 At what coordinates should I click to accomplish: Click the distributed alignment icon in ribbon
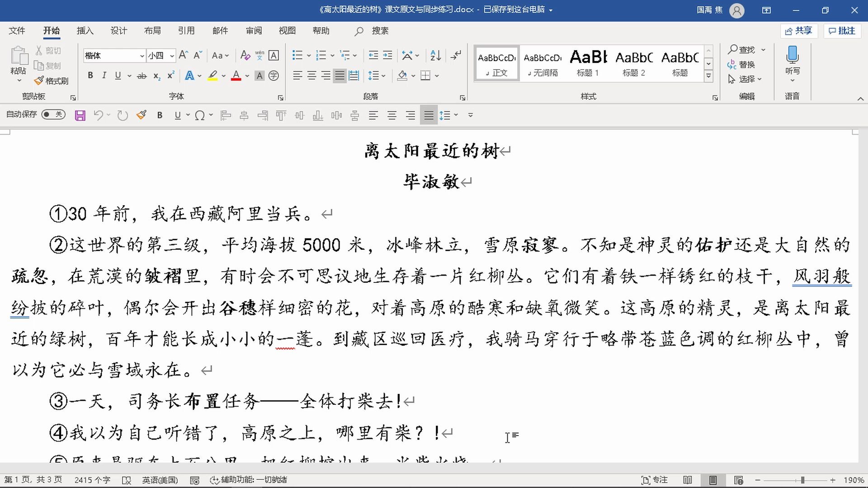pyautogui.click(x=354, y=76)
